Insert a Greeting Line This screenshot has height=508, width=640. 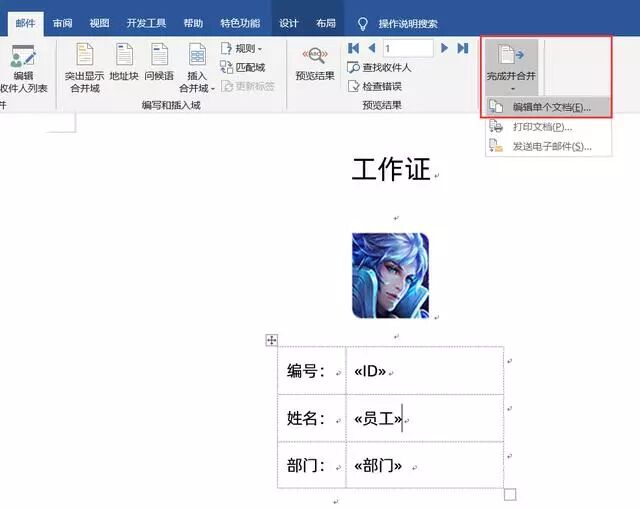point(159,62)
